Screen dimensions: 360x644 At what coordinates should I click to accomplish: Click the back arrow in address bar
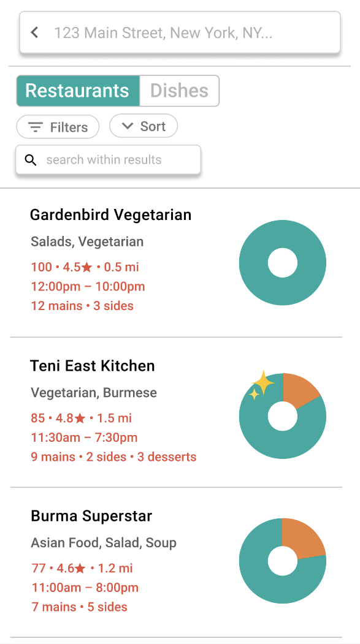[35, 32]
